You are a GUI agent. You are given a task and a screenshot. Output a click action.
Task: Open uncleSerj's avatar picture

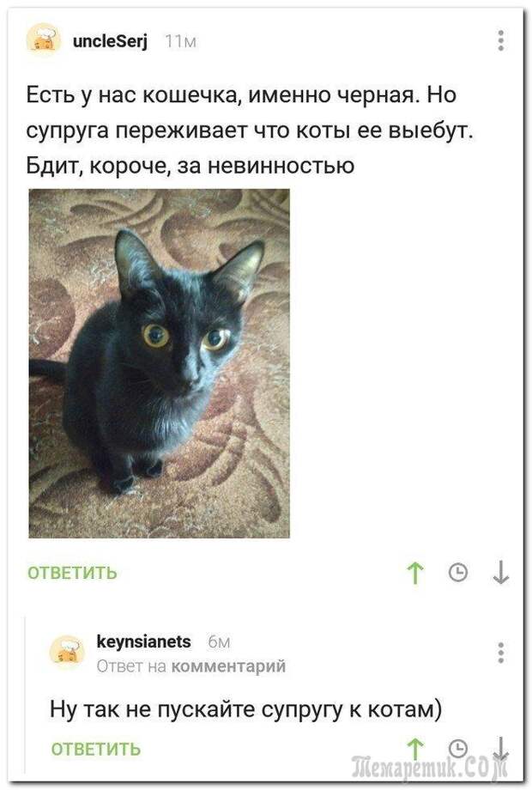[x=44, y=39]
